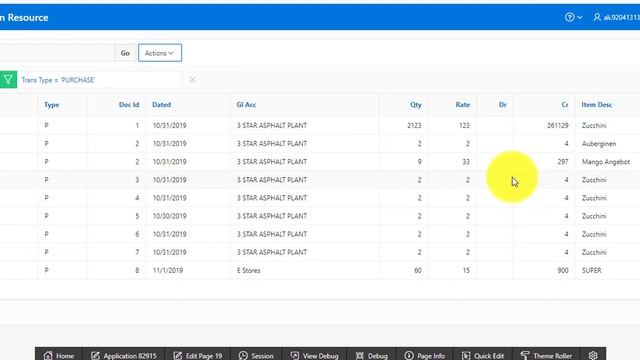Click the developer toolbar settings gear icon
640x360 pixels.
[x=593, y=355]
